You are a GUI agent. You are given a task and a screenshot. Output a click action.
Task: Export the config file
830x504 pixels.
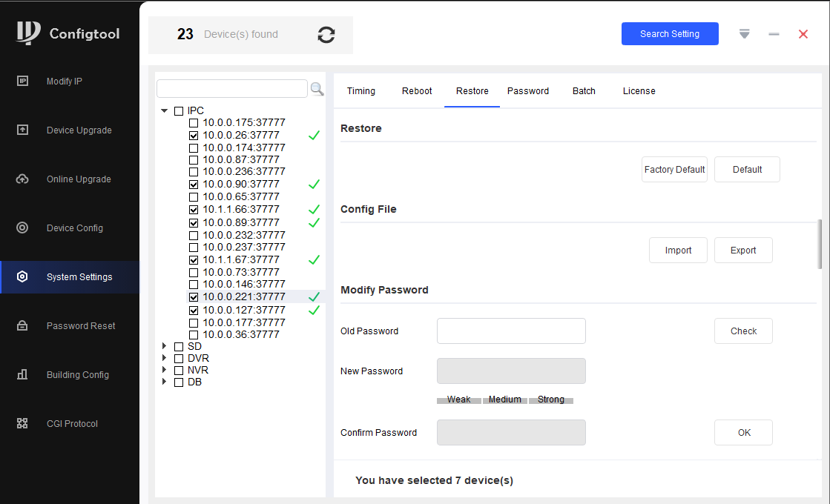(743, 251)
